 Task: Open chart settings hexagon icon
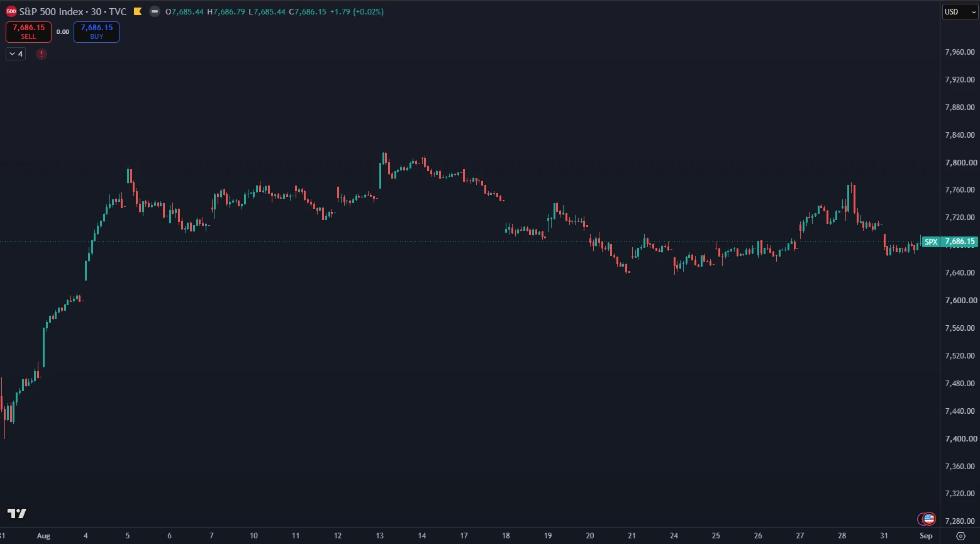click(961, 536)
